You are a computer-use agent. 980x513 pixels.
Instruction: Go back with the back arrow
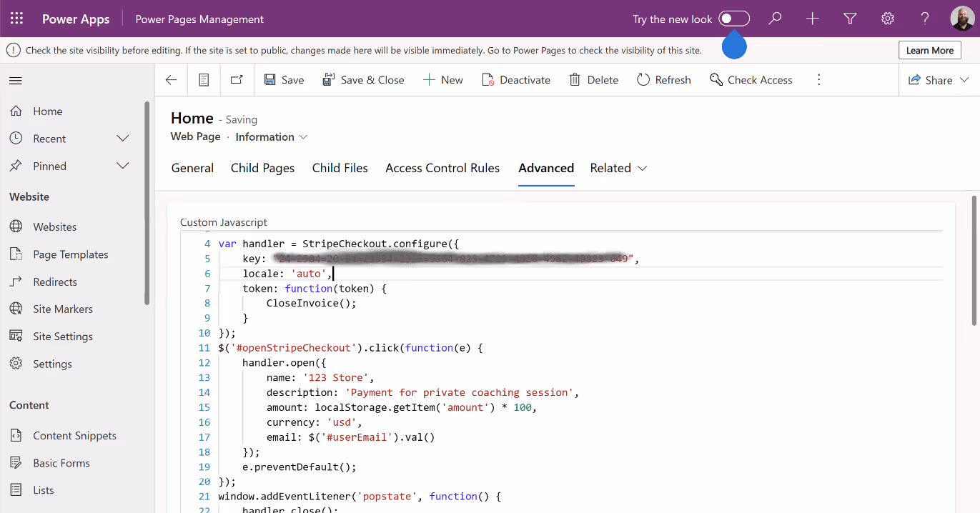click(171, 80)
